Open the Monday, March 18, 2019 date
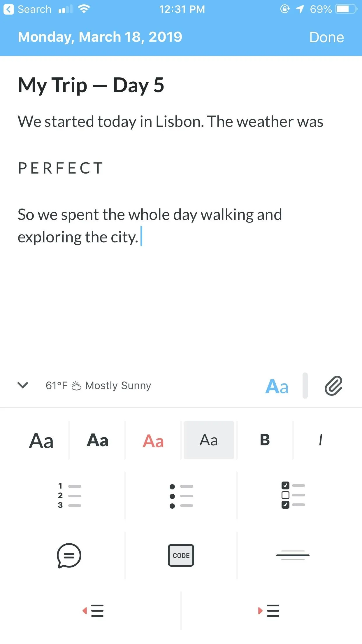The width and height of the screenshot is (362, 644). 100,37
